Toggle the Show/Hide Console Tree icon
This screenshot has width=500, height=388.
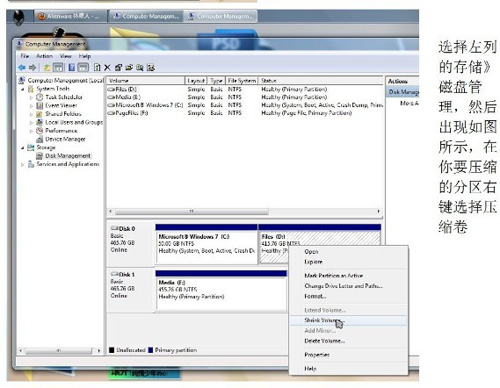pyautogui.click(x=58, y=68)
